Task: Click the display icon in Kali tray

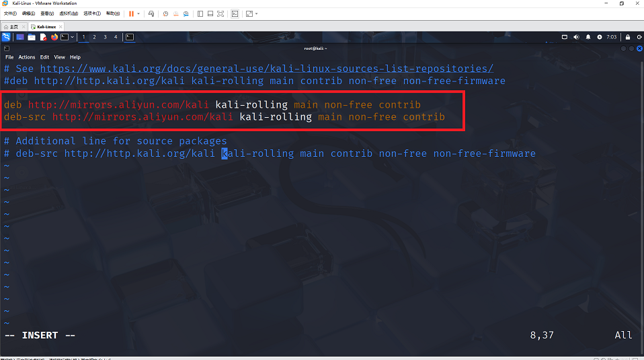Action: point(565,37)
